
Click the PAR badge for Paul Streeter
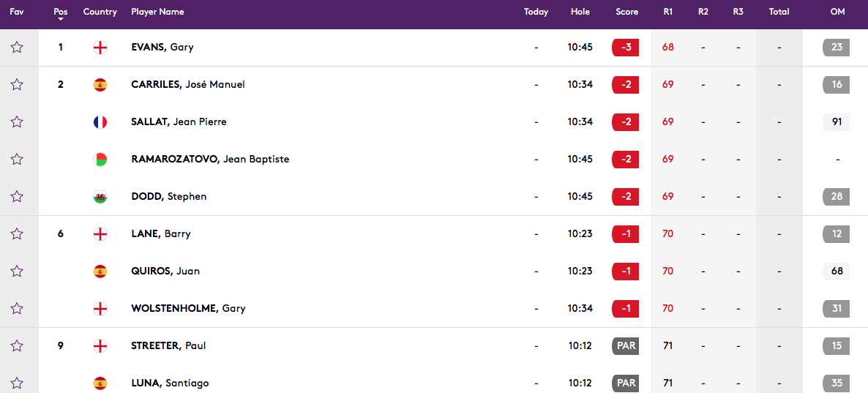pyautogui.click(x=626, y=345)
